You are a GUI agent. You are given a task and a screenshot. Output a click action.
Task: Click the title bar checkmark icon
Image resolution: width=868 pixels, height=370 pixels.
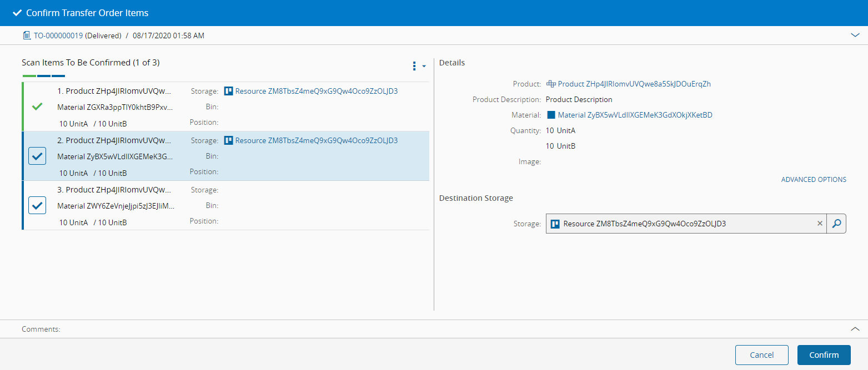click(17, 13)
